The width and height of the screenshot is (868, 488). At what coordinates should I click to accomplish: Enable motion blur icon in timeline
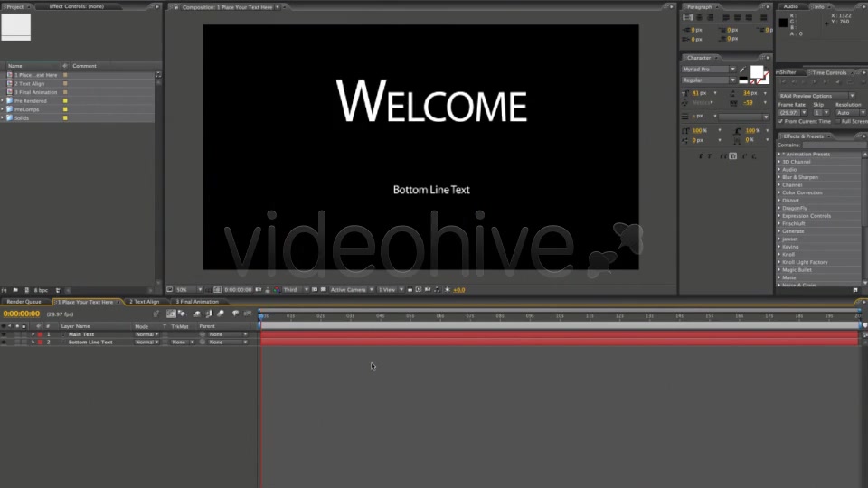click(221, 314)
